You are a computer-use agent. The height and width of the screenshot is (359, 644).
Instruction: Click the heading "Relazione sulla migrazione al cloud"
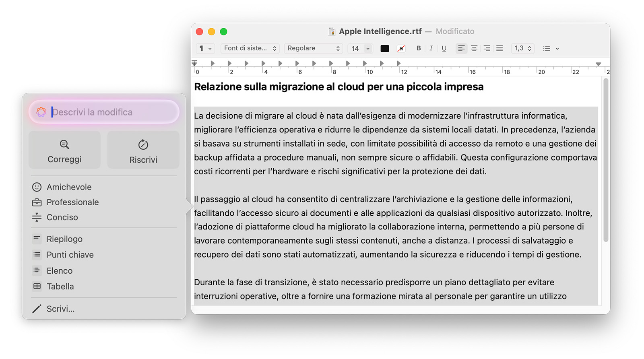point(279,87)
